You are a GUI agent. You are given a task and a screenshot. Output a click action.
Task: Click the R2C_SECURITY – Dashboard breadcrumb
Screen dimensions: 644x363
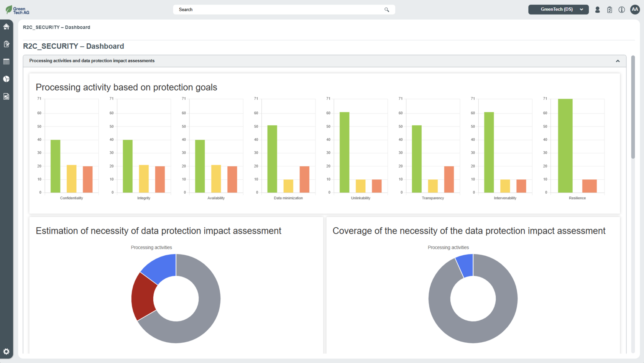tap(56, 27)
